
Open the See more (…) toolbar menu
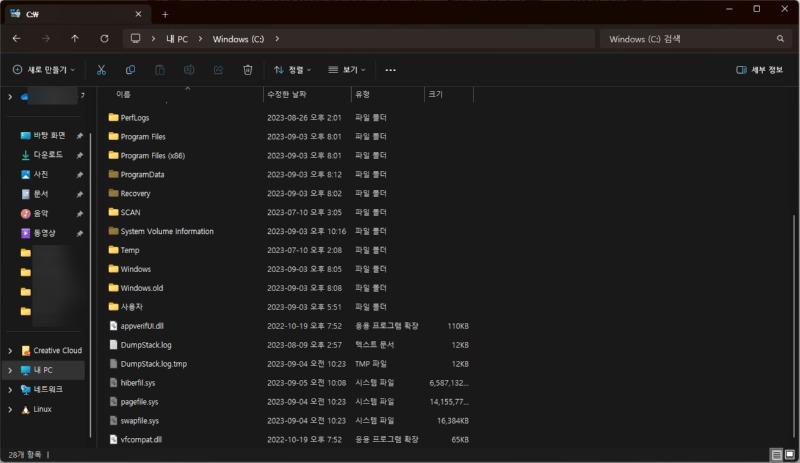click(x=390, y=70)
